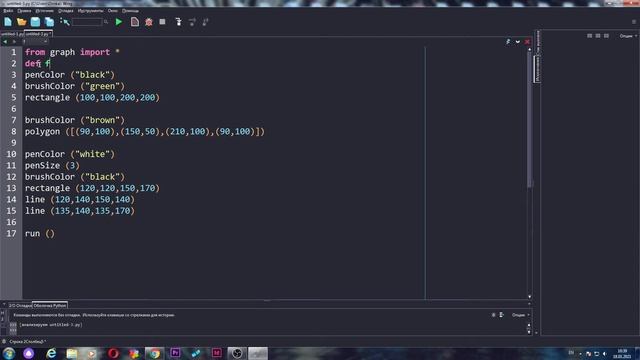Click 'rectangle (100,100,200,200)' code line
This screenshot has width=640, height=360.
pyautogui.click(x=92, y=98)
